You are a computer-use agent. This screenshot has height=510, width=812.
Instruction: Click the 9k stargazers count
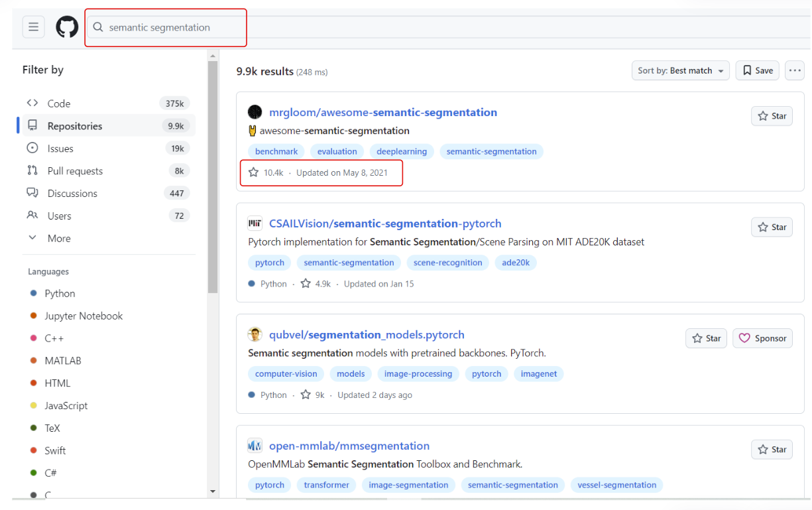point(313,395)
